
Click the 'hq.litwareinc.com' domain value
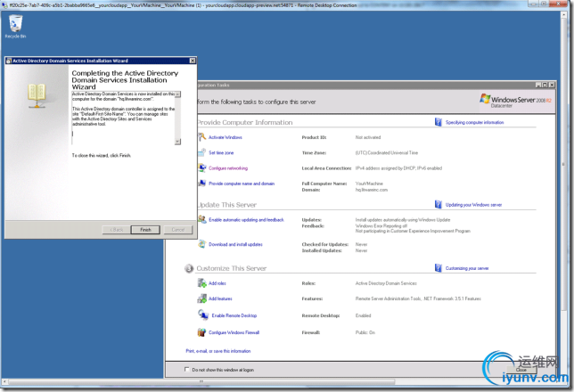371,190
